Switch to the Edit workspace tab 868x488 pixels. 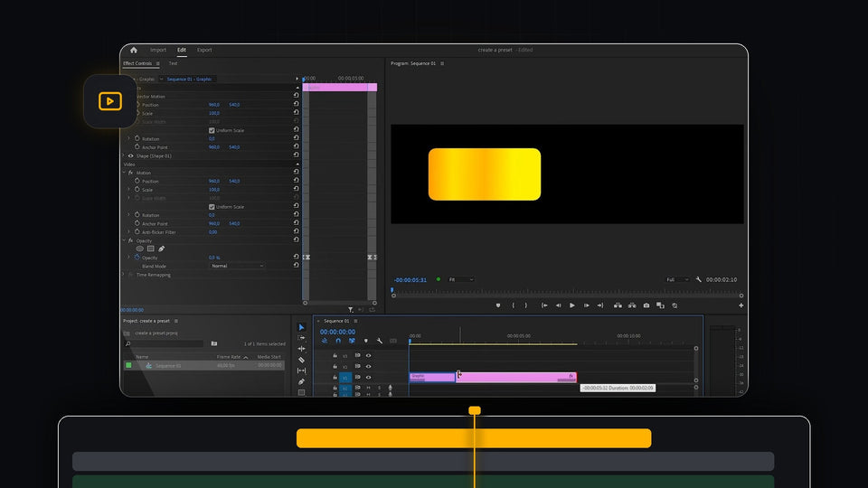[182, 50]
